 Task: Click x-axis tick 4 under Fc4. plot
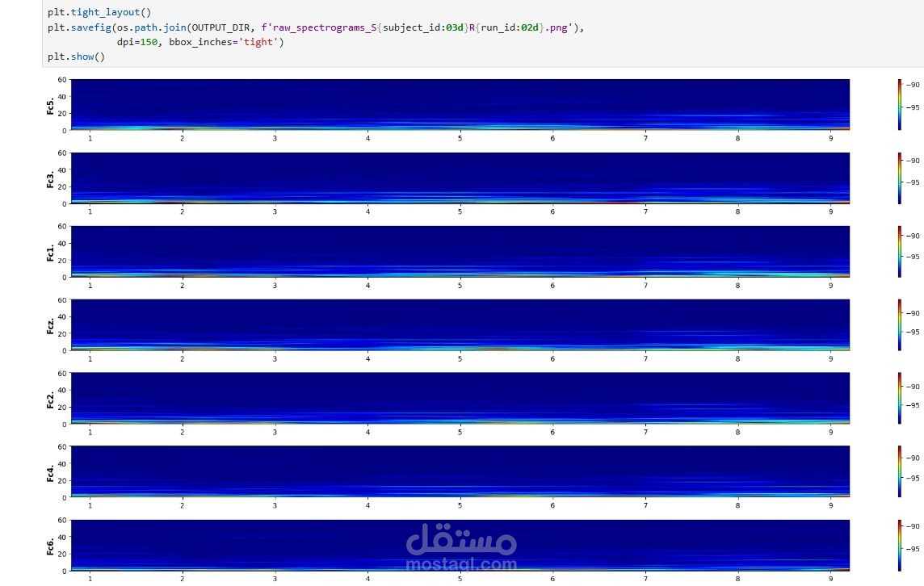coord(367,505)
